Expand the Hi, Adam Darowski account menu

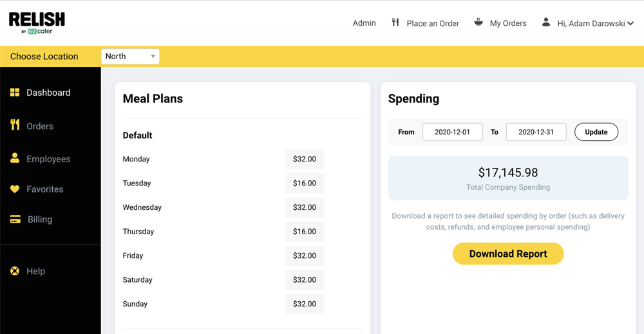[x=595, y=23]
